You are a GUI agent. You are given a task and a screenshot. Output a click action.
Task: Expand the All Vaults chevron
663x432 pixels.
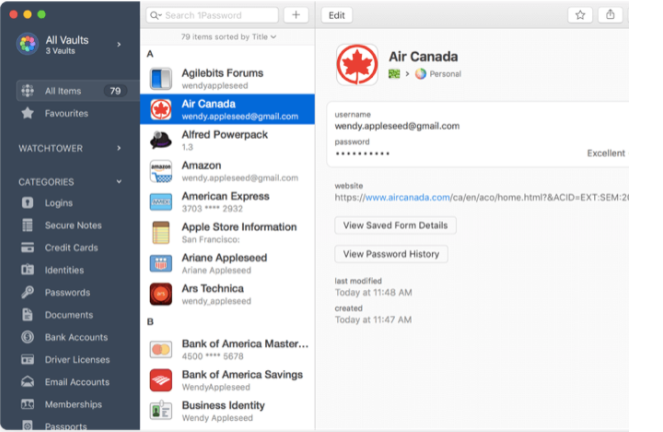click(119, 44)
